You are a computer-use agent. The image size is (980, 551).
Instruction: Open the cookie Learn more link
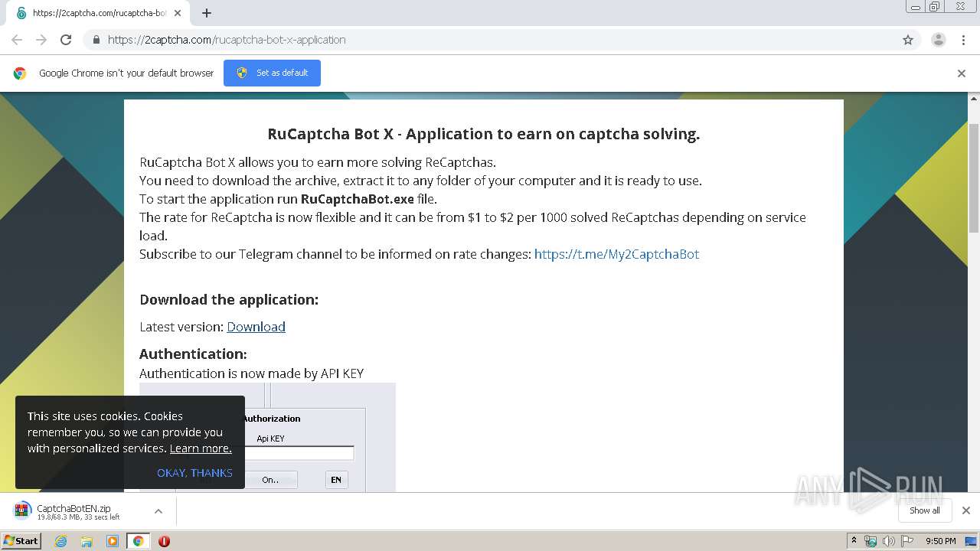(x=201, y=448)
